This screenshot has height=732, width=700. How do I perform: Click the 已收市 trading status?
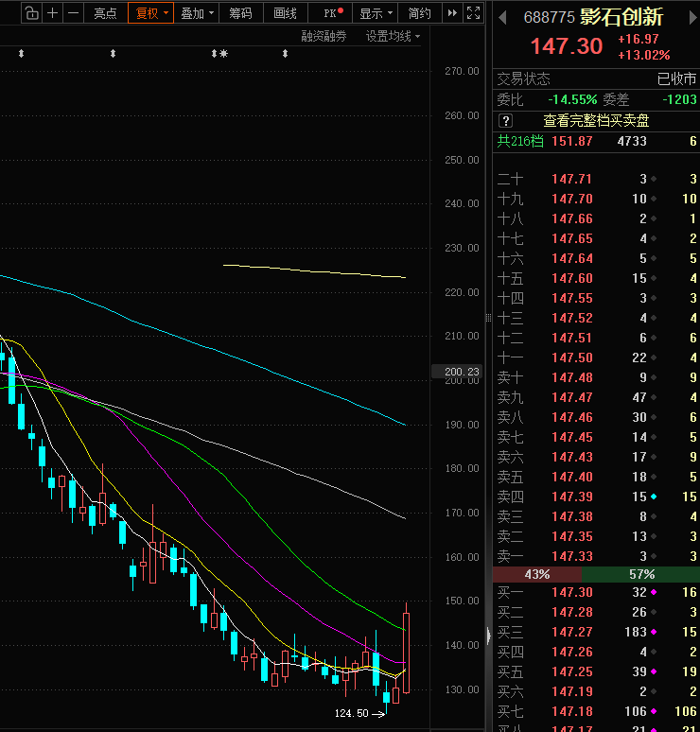click(x=676, y=78)
